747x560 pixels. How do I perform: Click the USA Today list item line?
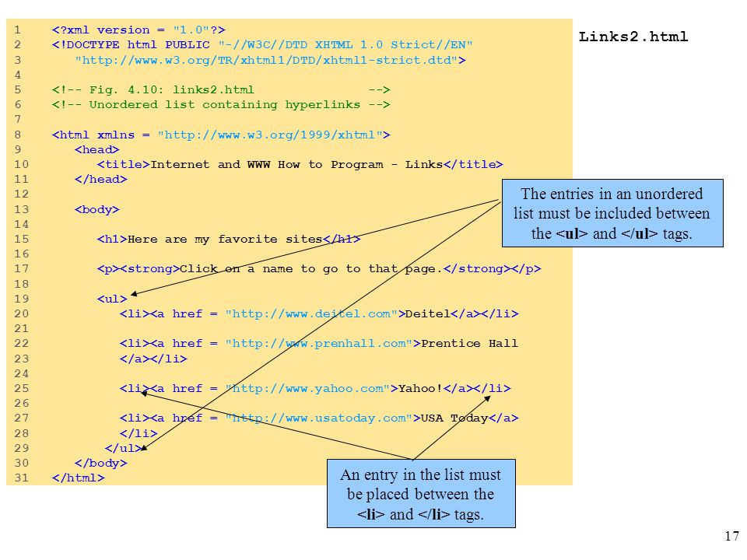pos(319,418)
